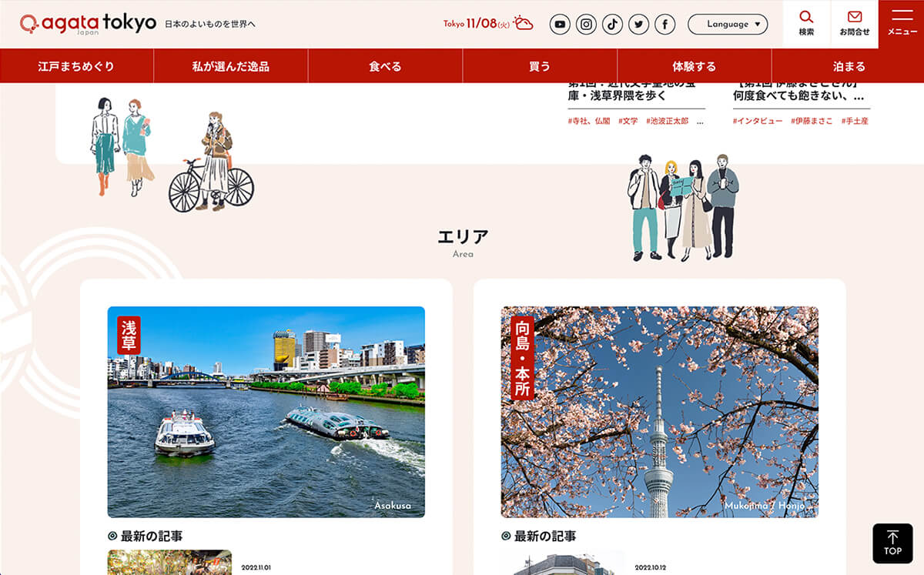Click the #文学 hashtag link
924x575 pixels.
click(x=628, y=122)
